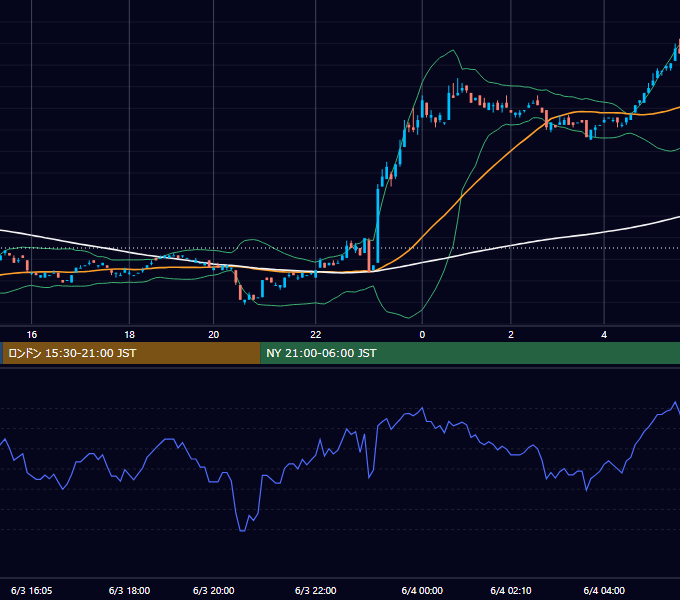Image resolution: width=680 pixels, height=600 pixels.
Task: Click the hour 20 time axis label
Action: (213, 335)
